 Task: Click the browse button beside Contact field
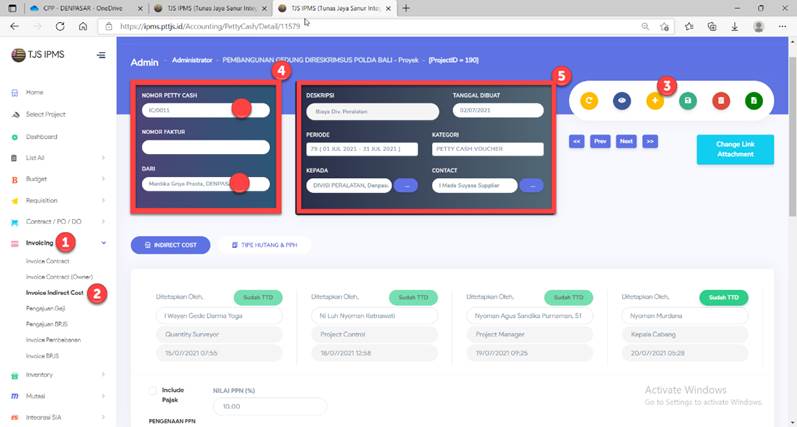(531, 185)
